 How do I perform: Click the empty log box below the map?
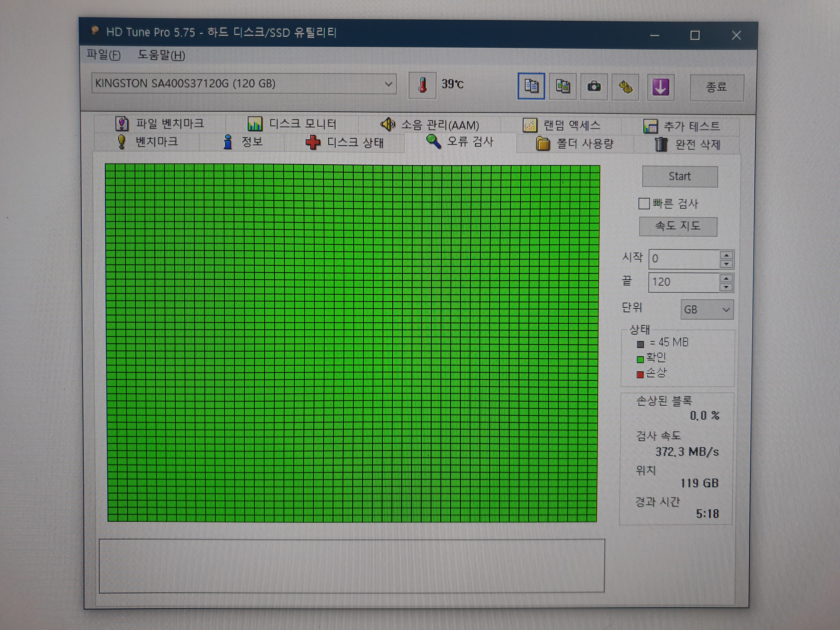pos(352,566)
